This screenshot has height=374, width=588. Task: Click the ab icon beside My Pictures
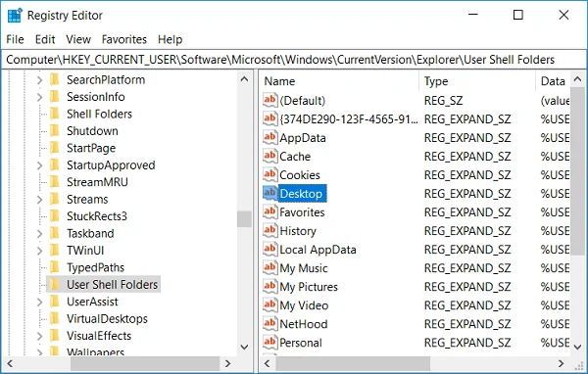tap(270, 286)
